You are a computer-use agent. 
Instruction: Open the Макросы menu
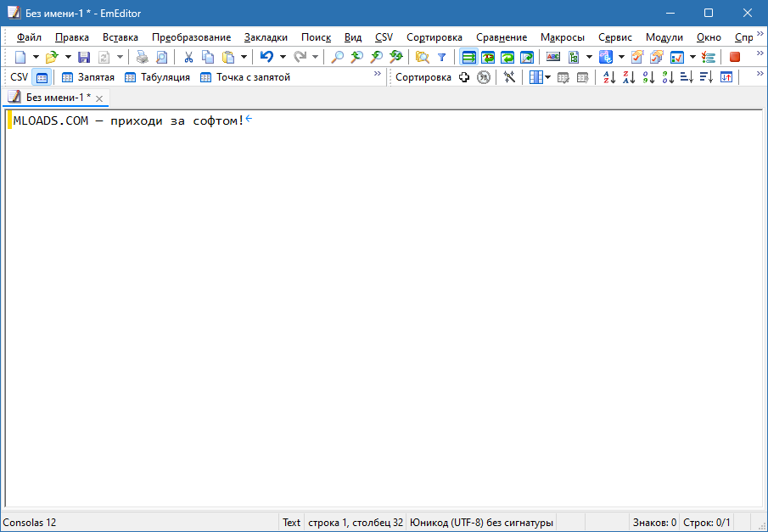563,37
